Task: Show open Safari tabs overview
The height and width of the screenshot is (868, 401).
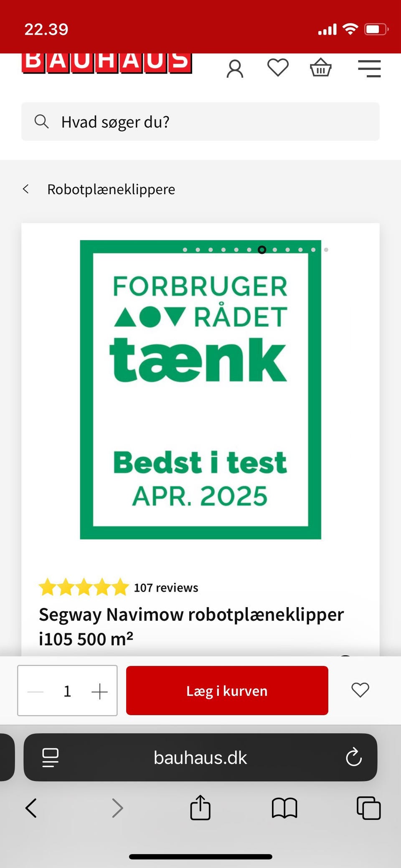Action: 368,808
